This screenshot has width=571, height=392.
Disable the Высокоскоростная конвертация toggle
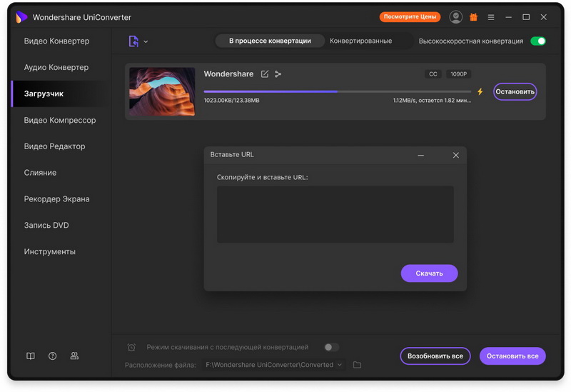(x=538, y=41)
